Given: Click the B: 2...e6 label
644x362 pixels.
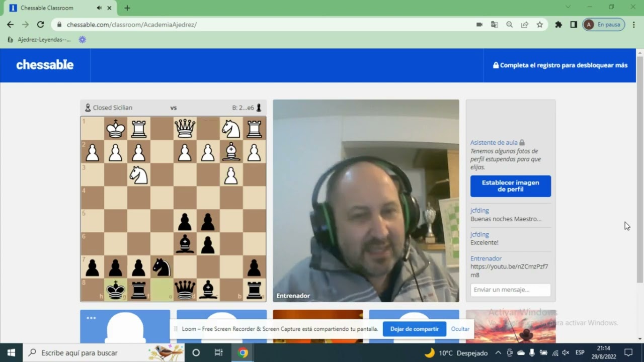Looking at the screenshot, I should click(243, 108).
